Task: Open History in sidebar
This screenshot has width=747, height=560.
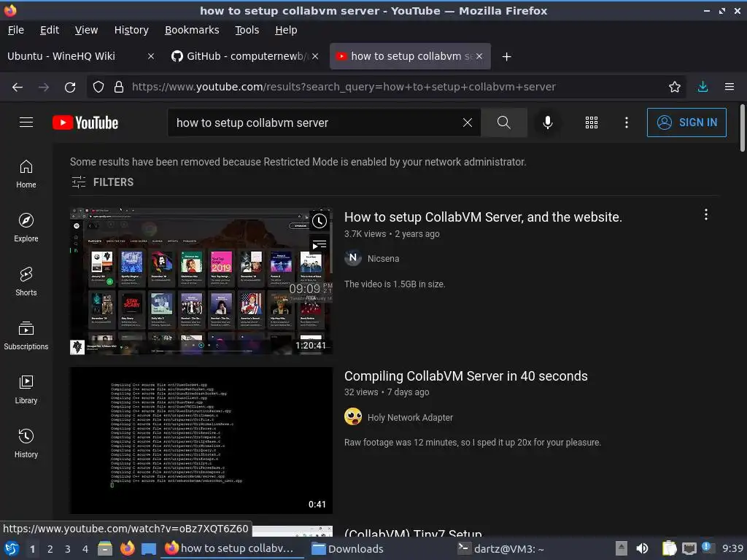Action: [26, 443]
